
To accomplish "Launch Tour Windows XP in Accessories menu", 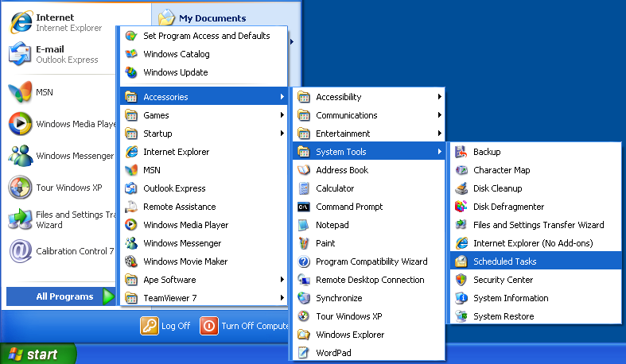I will point(368,316).
